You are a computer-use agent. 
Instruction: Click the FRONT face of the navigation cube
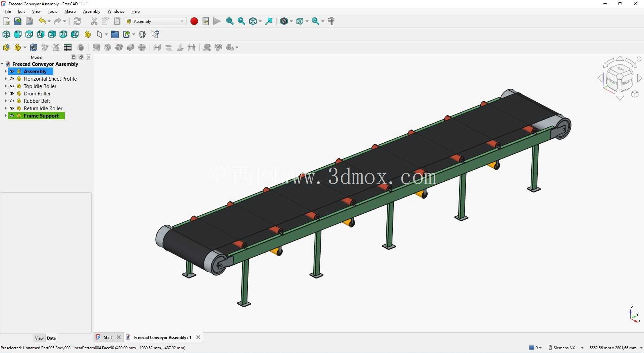pos(612,82)
